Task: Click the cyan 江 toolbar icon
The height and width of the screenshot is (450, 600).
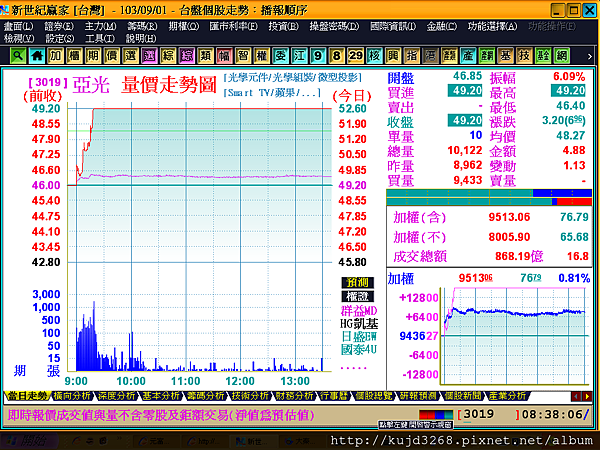Action: coord(299,56)
